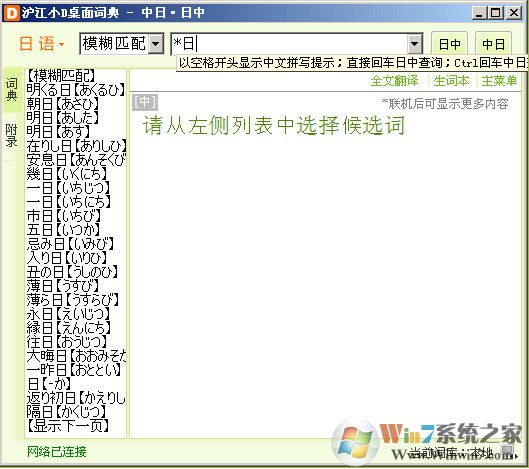Viewport: 529px width, 469px height.
Task: Maximize the 沪江小D dictionary window
Action: [x=496, y=13]
